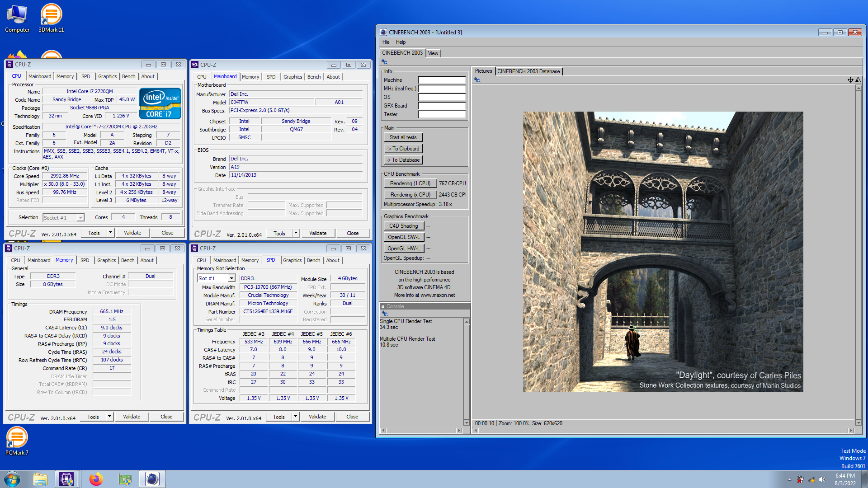Open the Help menu in CINEBENCH
The width and height of the screenshot is (868, 488).
coord(401,42)
